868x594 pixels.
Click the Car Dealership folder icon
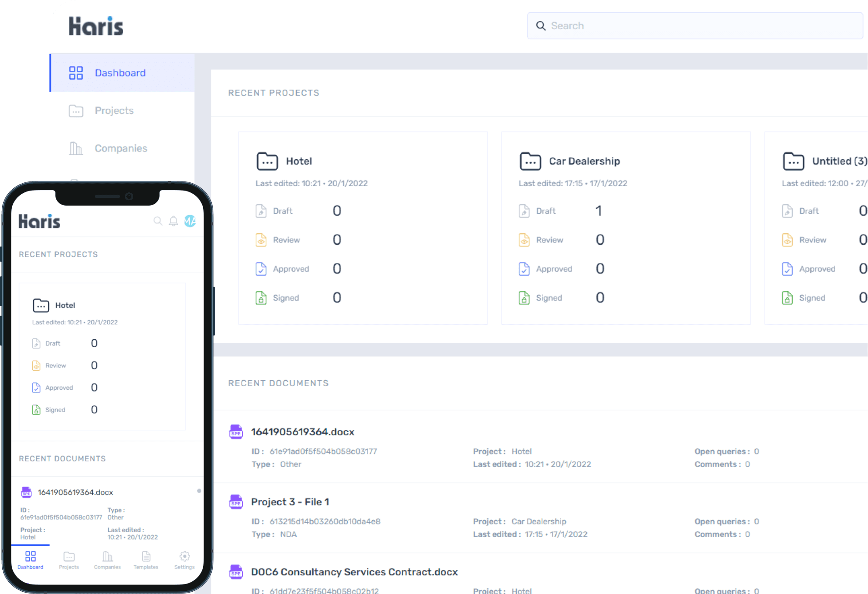tap(530, 161)
